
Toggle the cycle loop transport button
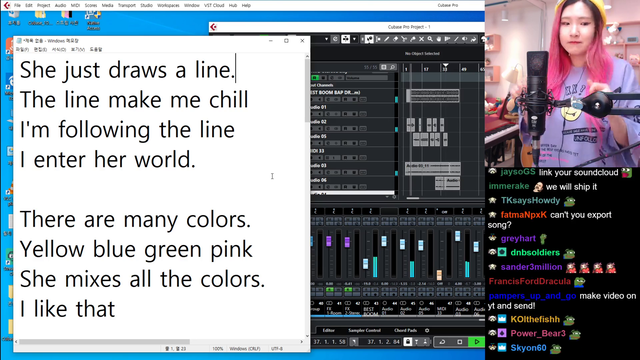[442, 342]
